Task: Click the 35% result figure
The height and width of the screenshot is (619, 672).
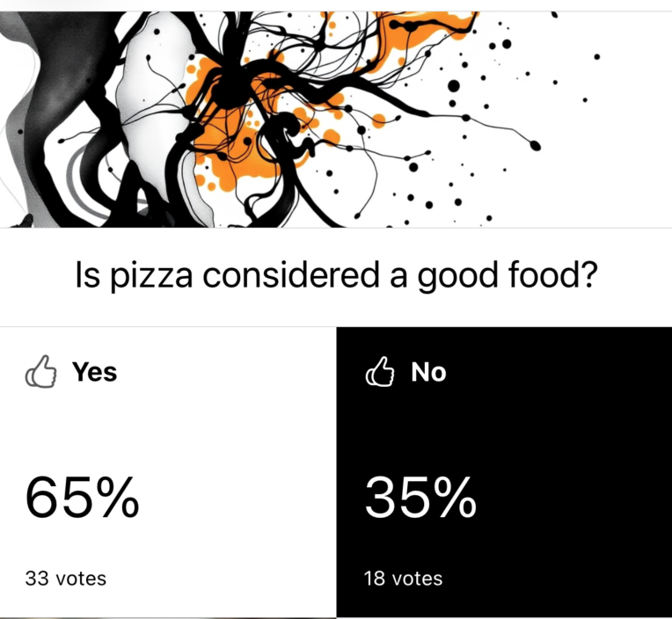Action: (x=420, y=499)
